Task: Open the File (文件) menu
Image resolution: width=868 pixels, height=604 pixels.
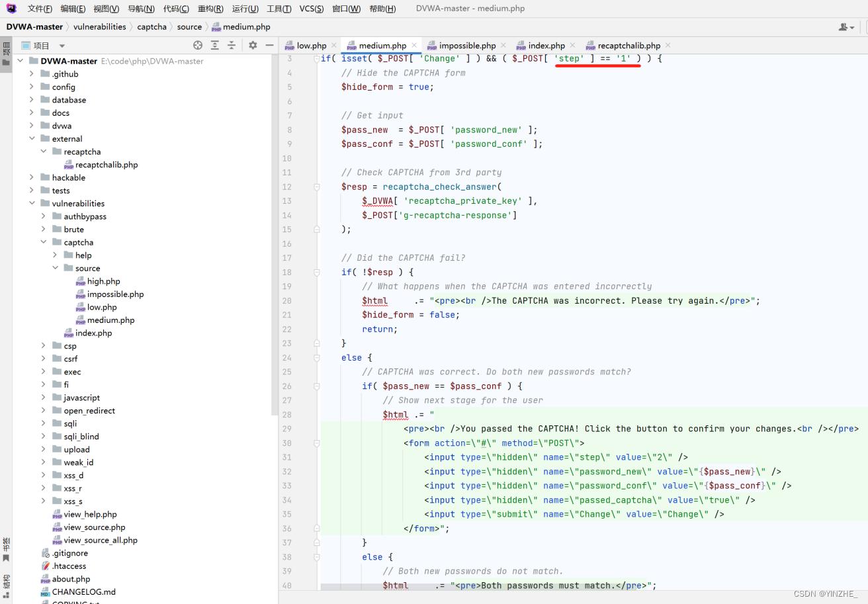Action: pos(40,9)
